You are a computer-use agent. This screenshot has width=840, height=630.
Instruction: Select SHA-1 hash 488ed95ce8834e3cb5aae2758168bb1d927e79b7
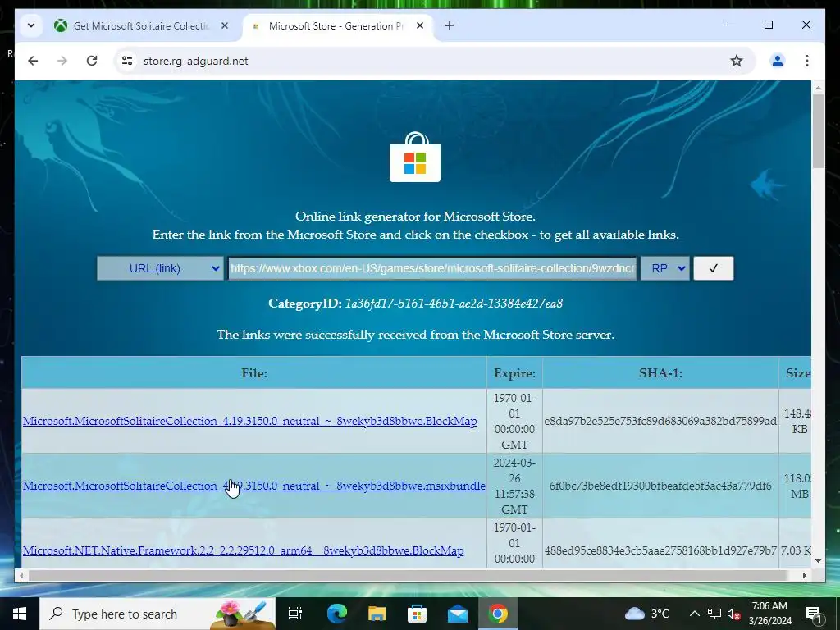[x=660, y=550]
